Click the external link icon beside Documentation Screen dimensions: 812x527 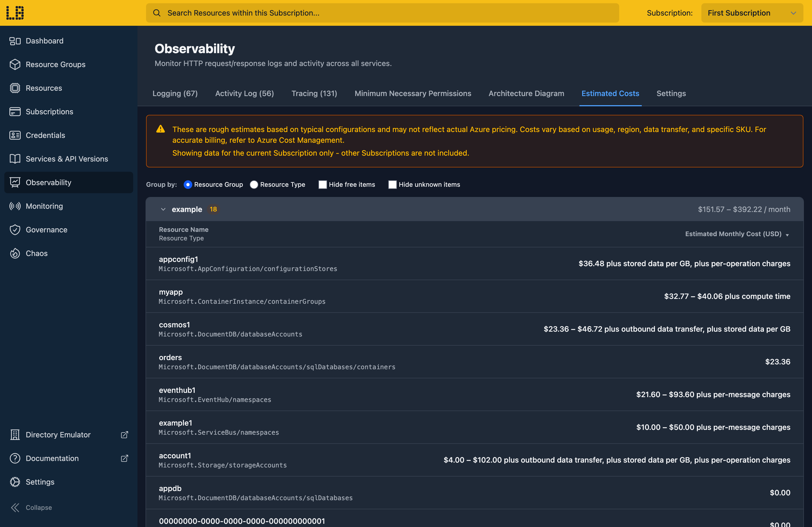(125, 458)
